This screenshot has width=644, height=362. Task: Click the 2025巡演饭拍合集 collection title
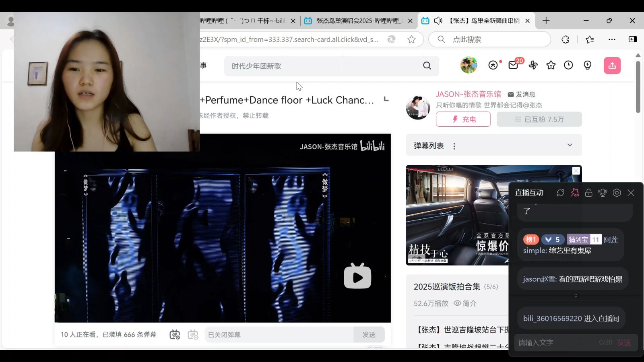pyautogui.click(x=447, y=287)
